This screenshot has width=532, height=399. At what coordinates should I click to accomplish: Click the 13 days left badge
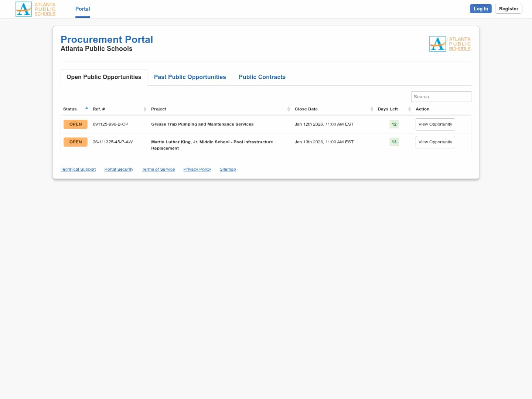click(394, 142)
